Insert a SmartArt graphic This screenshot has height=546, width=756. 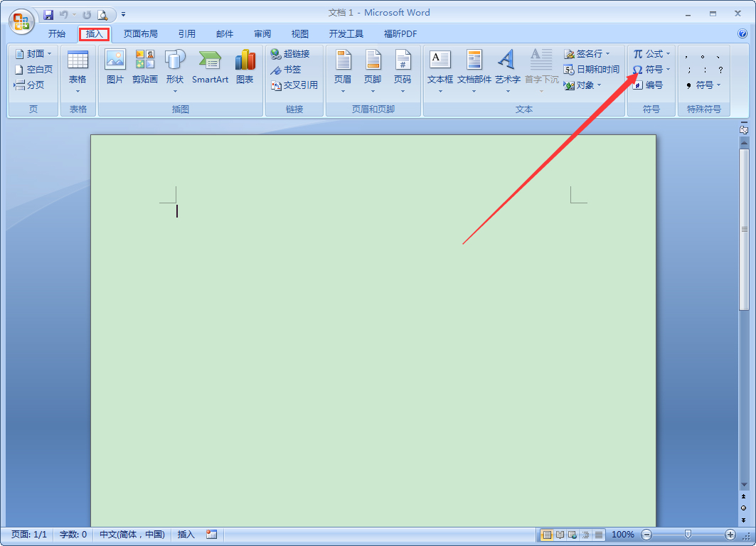[210, 68]
